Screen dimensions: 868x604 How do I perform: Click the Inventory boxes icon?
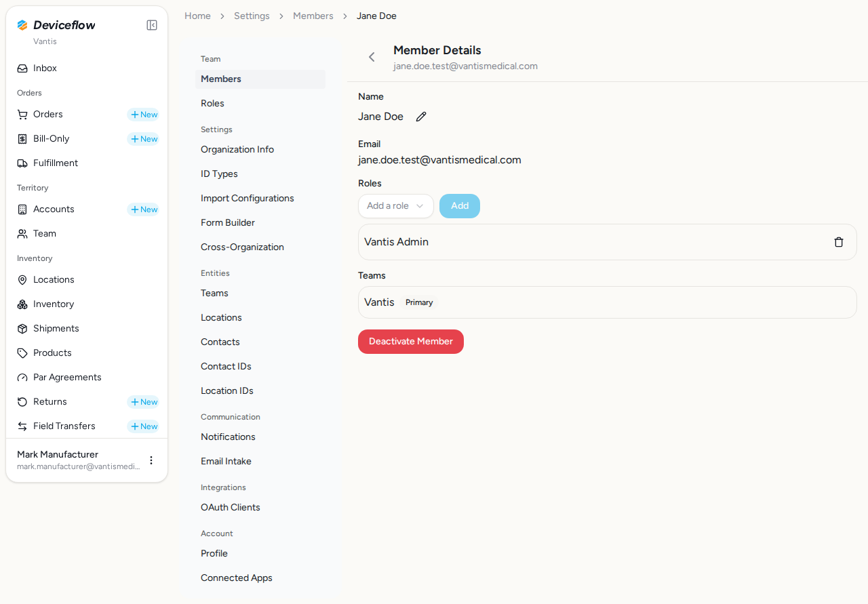pos(22,304)
